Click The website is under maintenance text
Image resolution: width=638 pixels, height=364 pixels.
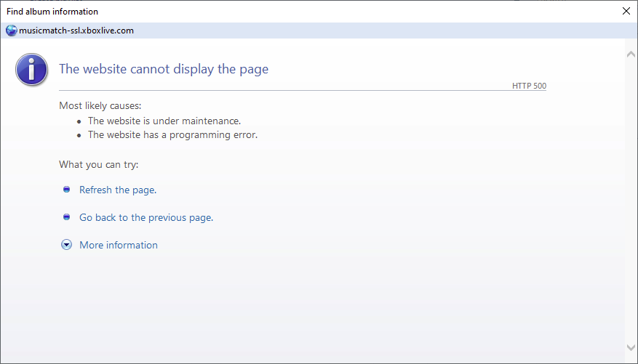164,121
